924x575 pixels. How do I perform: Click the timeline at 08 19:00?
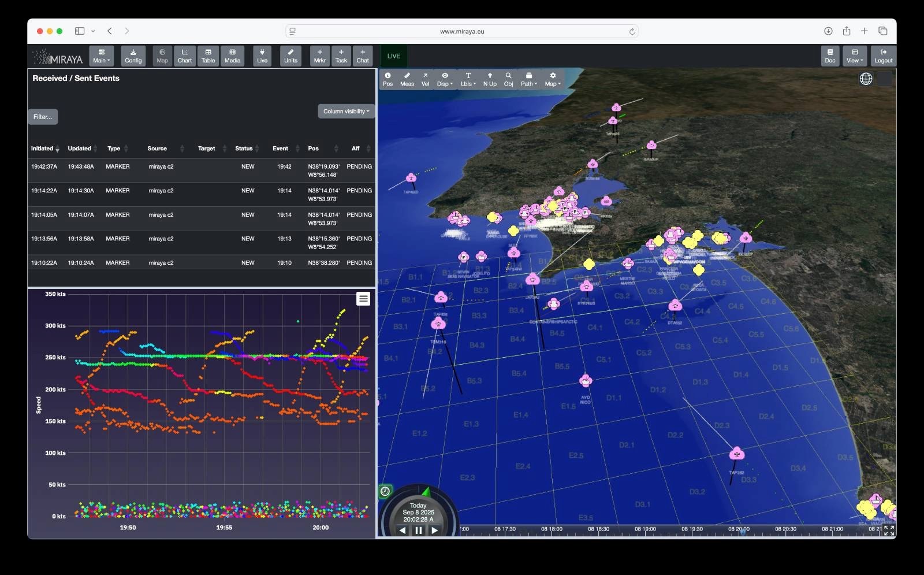point(645,529)
